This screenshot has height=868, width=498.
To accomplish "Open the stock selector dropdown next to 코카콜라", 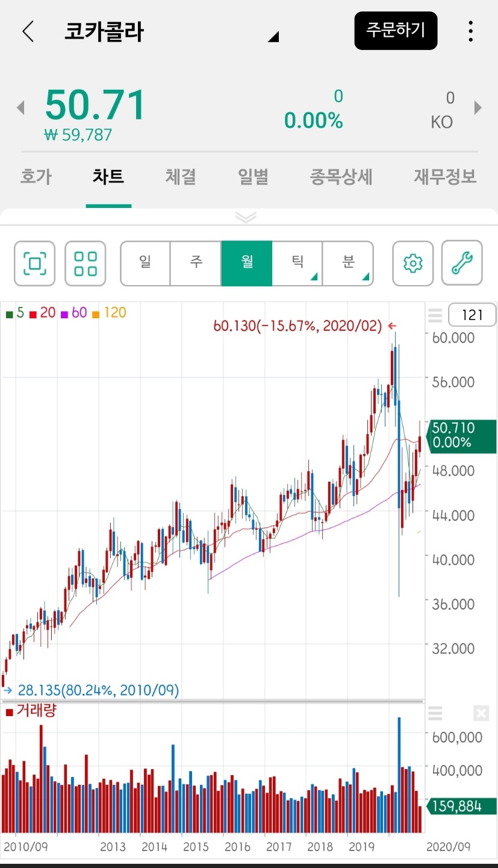I will click(273, 37).
